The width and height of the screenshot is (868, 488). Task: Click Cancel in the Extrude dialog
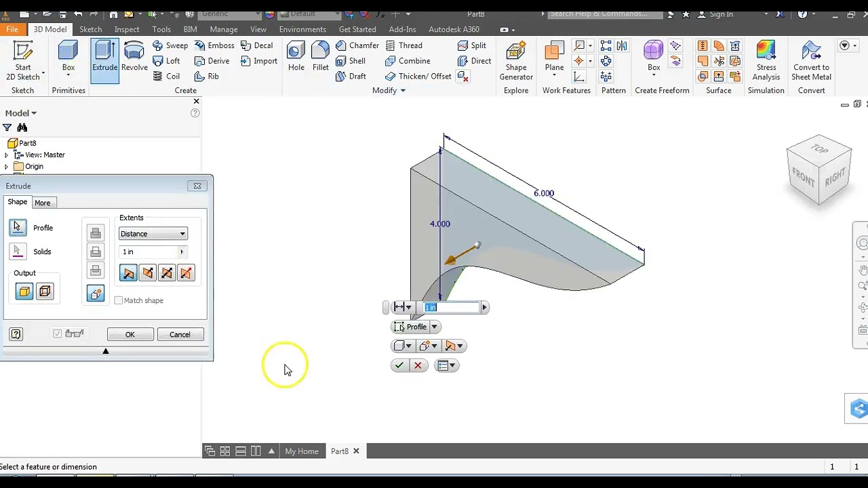[x=180, y=335]
